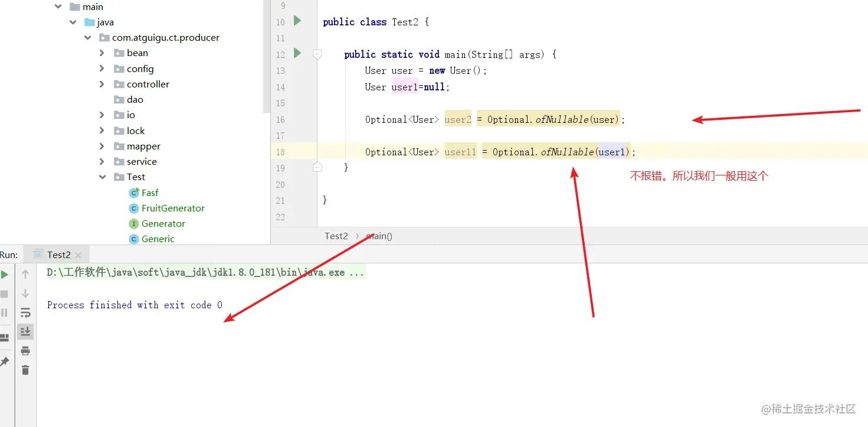Collapse the Test package

click(x=102, y=177)
